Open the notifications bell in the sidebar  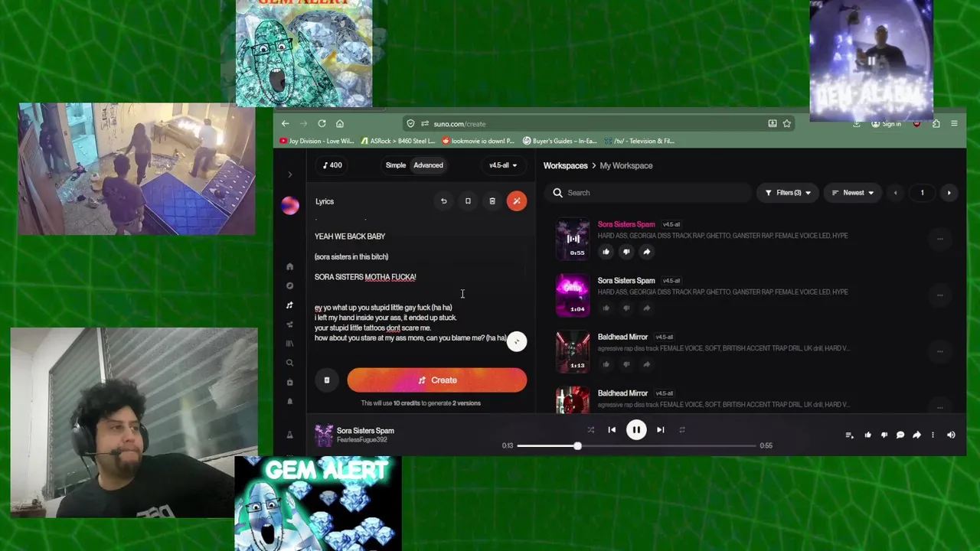click(x=289, y=401)
